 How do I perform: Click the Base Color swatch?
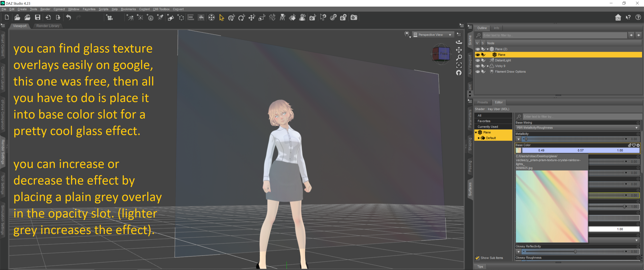pyautogui.click(x=518, y=150)
